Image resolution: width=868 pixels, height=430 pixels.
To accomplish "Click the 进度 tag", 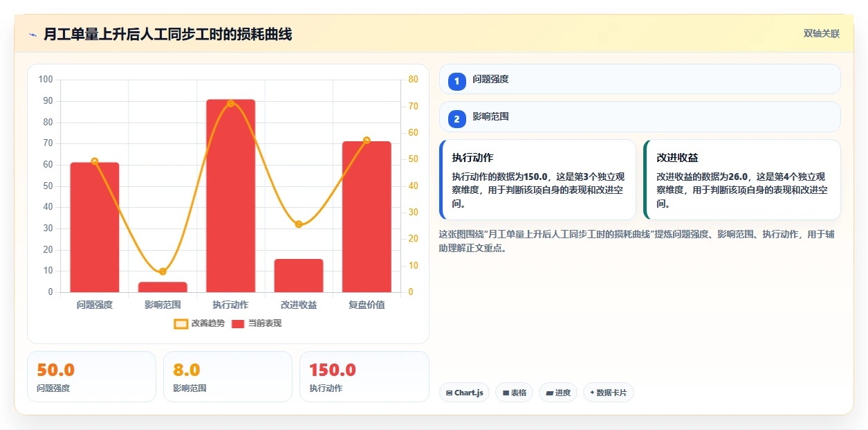I will tap(558, 393).
